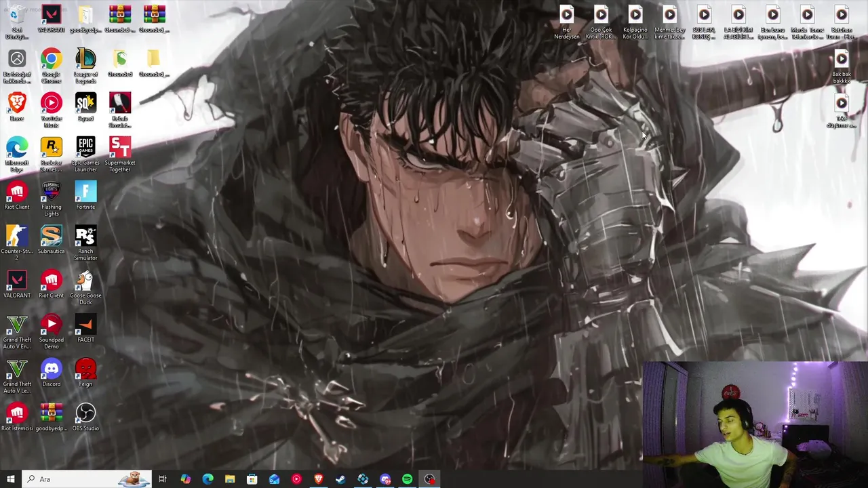Open the 'Kolpaçino Kör Oldu' media file
868x488 pixels.
635,22
